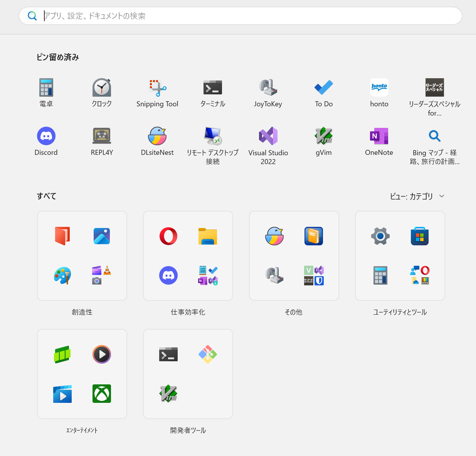This screenshot has height=456, width=476.
Task: Open the green app in エンターテイメント
Action: point(62,354)
